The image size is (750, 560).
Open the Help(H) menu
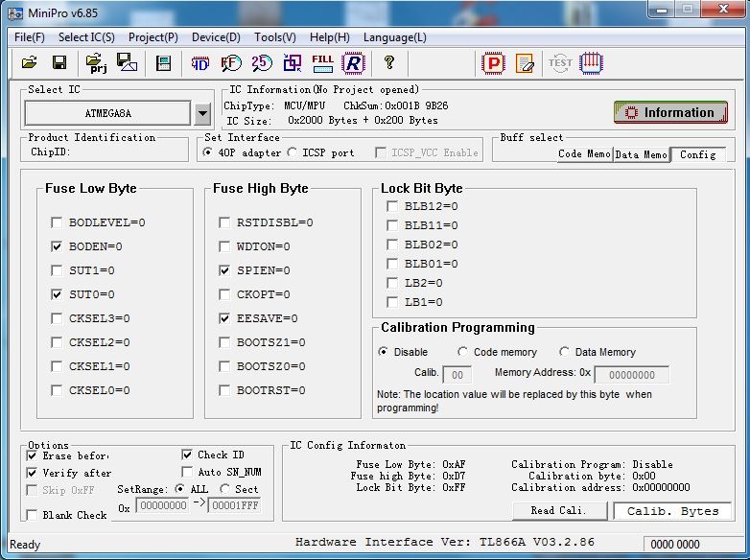pyautogui.click(x=330, y=37)
